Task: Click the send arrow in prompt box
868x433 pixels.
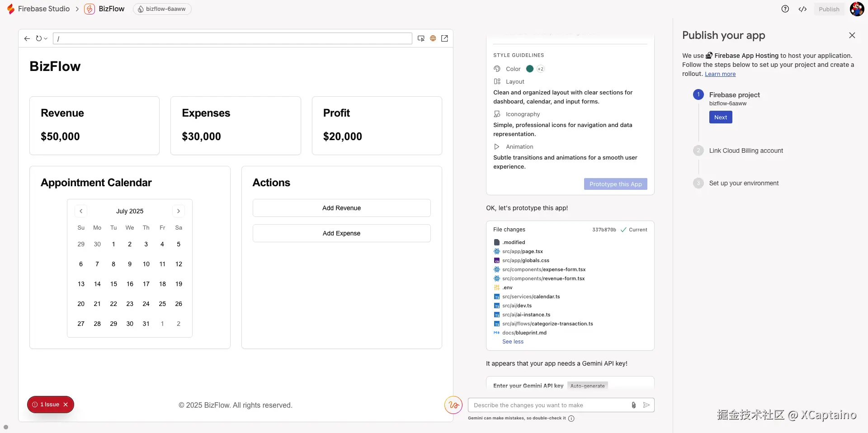Action: 646,405
